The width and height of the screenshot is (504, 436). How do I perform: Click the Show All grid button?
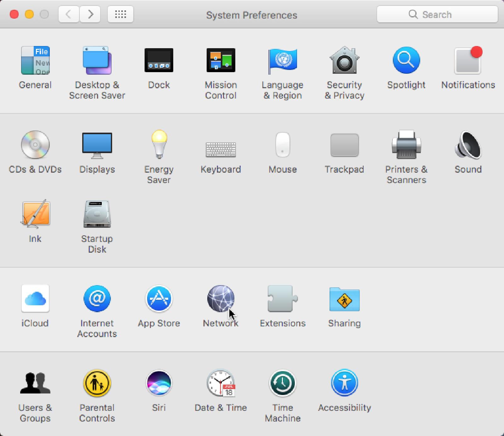click(x=120, y=14)
